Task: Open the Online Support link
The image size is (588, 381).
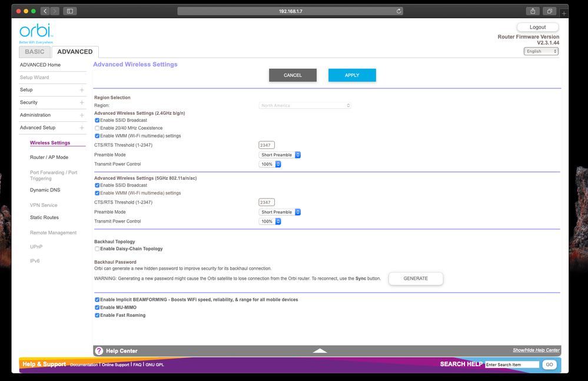Action: coord(115,365)
